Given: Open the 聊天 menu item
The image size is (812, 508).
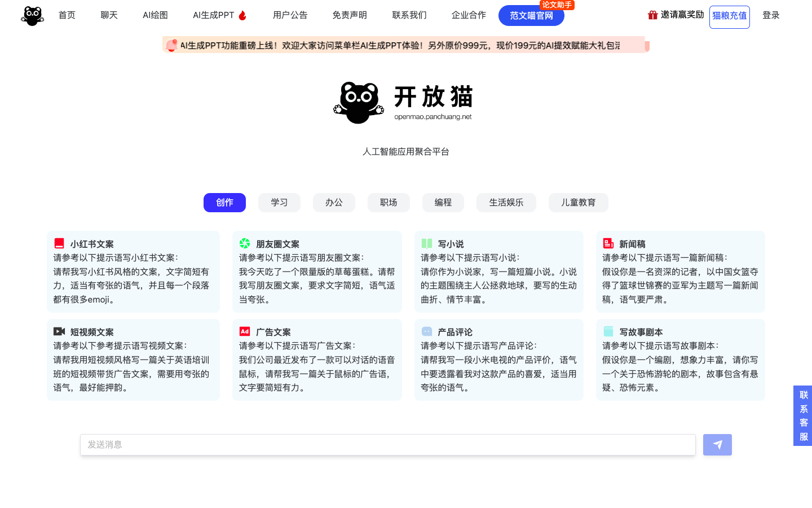Looking at the screenshot, I should pos(109,15).
